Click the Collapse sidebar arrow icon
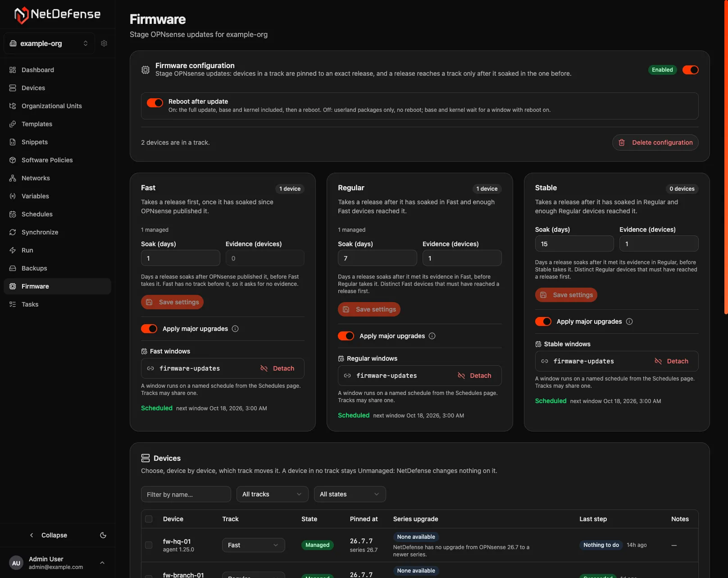 pos(32,535)
